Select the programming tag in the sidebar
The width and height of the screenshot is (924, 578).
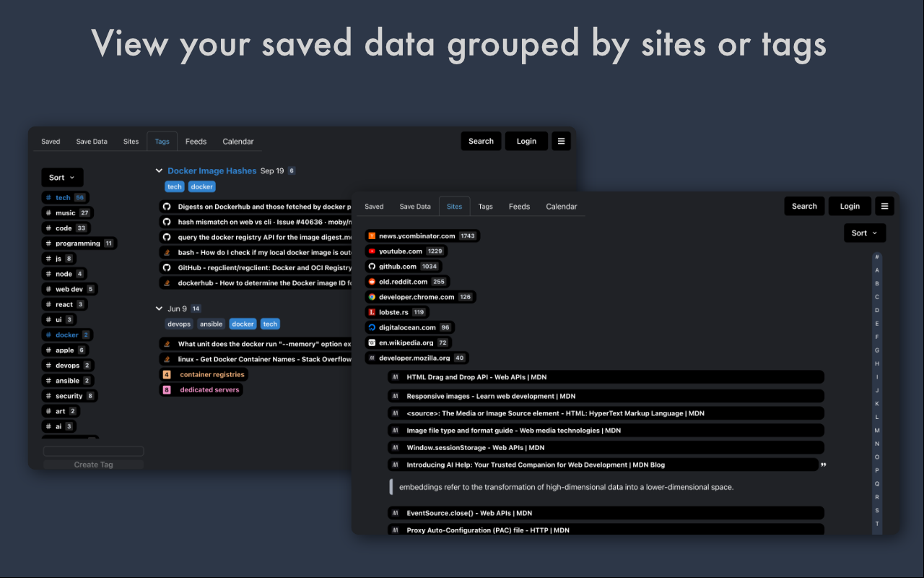79,243
